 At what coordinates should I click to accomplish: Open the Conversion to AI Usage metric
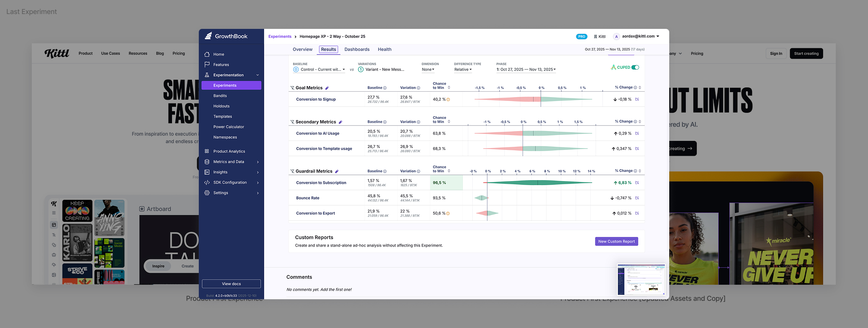[x=317, y=133]
